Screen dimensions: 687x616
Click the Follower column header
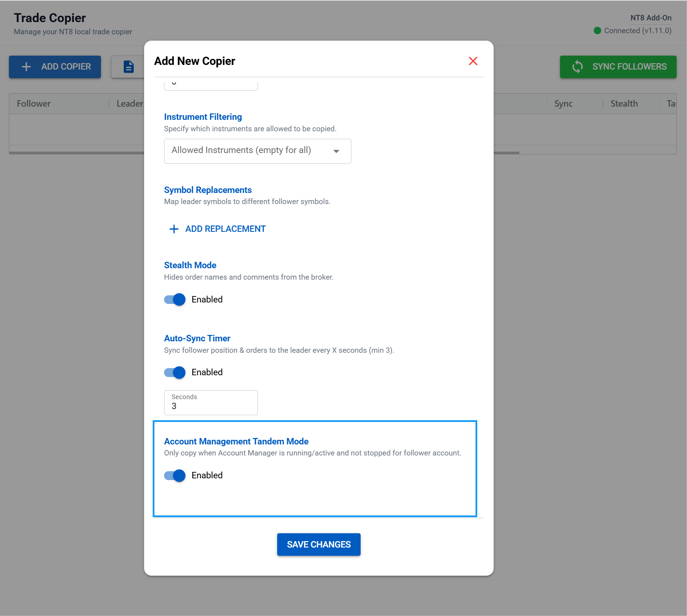pos(34,104)
